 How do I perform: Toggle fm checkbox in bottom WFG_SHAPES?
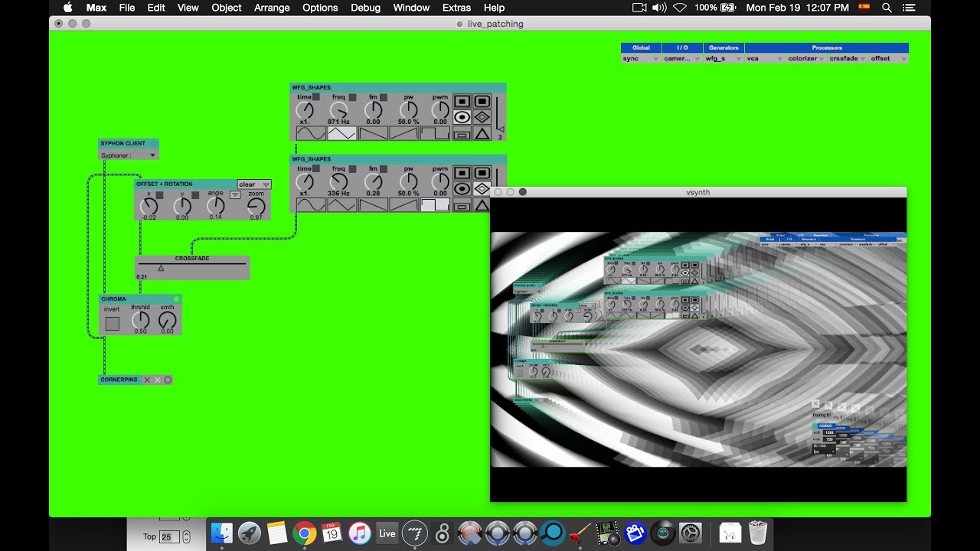click(384, 169)
